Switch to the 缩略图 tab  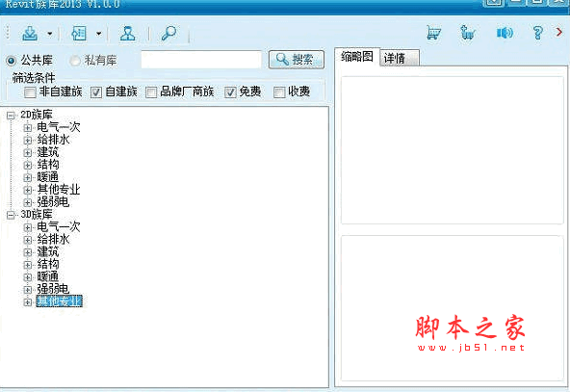357,57
